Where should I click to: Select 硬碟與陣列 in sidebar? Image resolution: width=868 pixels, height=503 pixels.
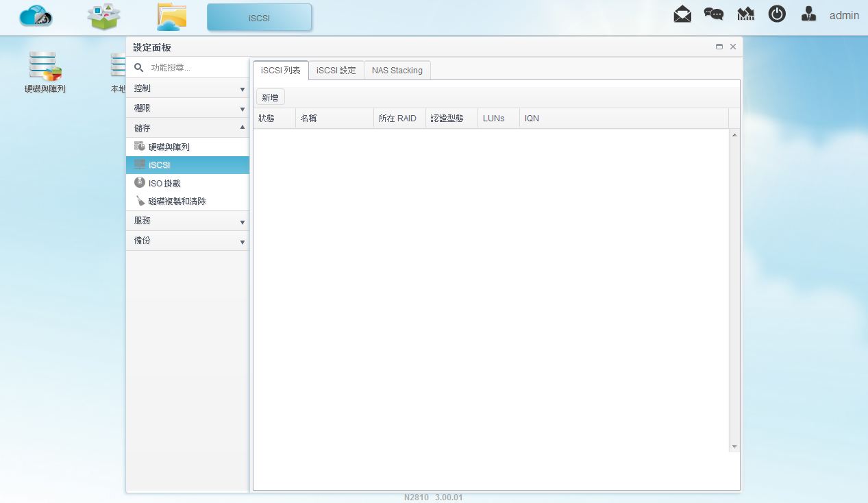pyautogui.click(x=188, y=147)
